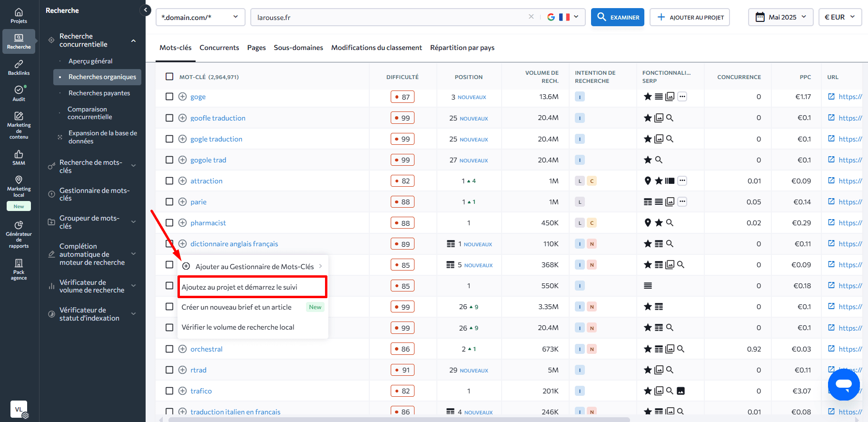
Task: Click AJOUTER AU PROJET button
Action: [690, 17]
